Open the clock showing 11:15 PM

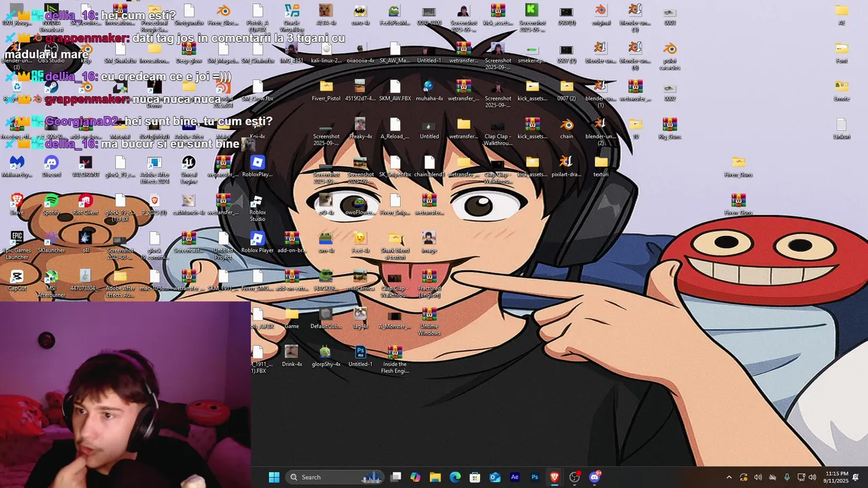[x=837, y=477]
